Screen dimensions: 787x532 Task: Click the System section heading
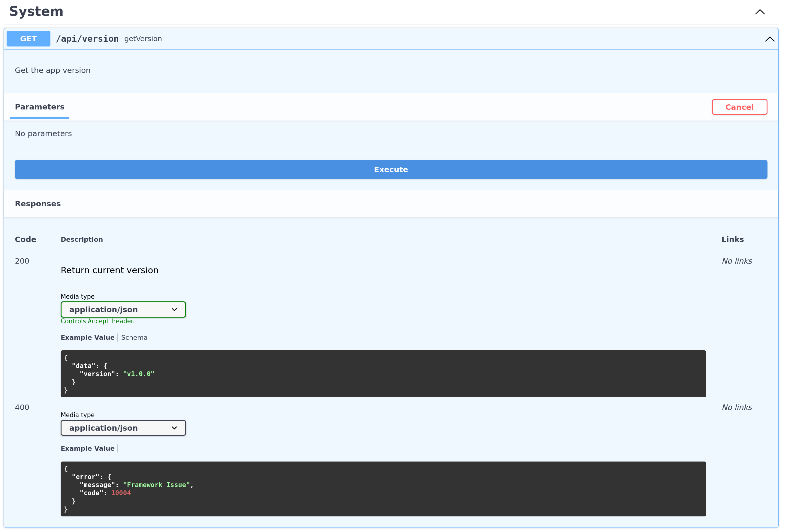(36, 12)
